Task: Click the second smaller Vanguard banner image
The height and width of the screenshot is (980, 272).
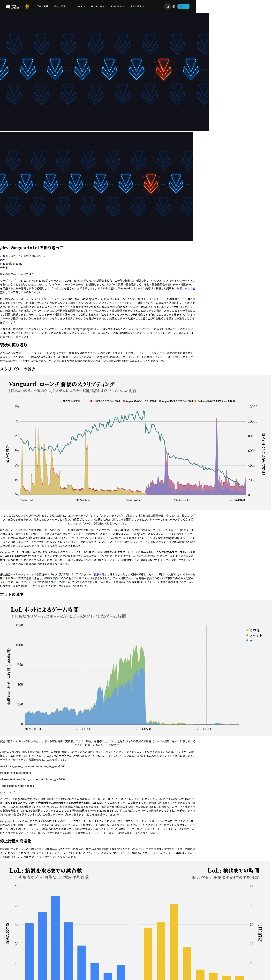Action: 97,186
